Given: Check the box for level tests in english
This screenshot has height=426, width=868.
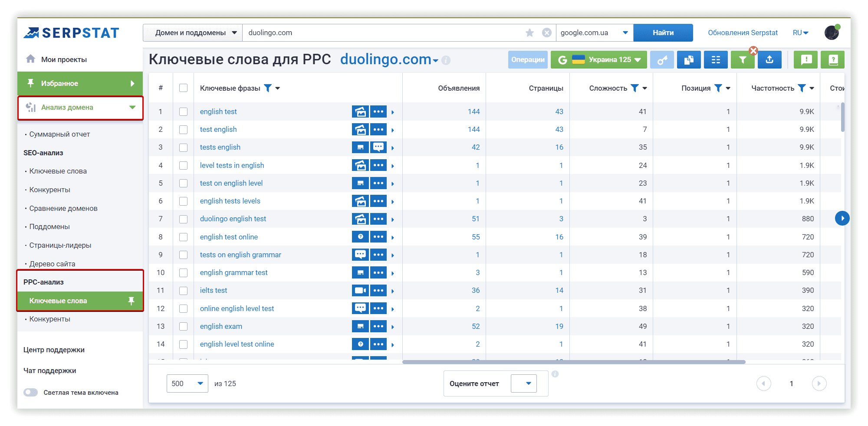Looking at the screenshot, I should (183, 165).
